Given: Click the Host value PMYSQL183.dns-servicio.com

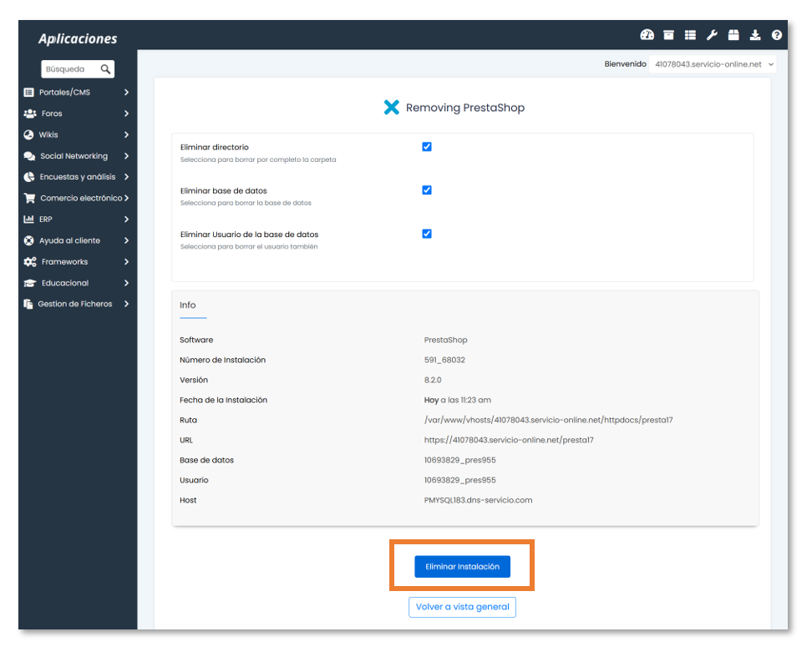Looking at the screenshot, I should click(x=478, y=500).
